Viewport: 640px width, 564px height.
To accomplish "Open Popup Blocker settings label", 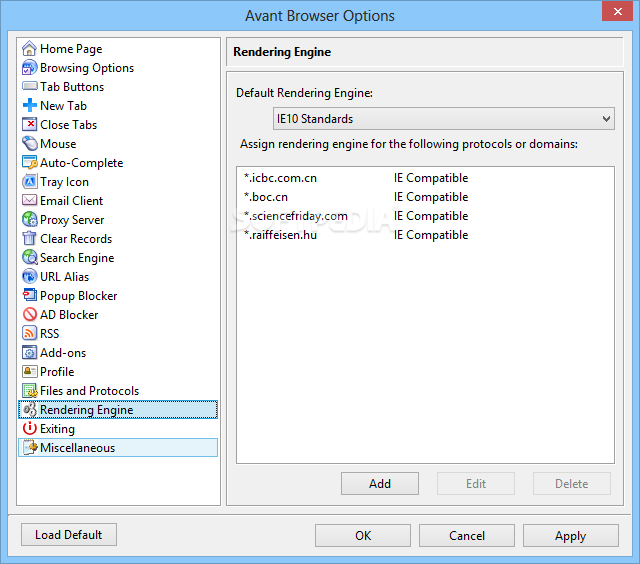I will (78, 296).
